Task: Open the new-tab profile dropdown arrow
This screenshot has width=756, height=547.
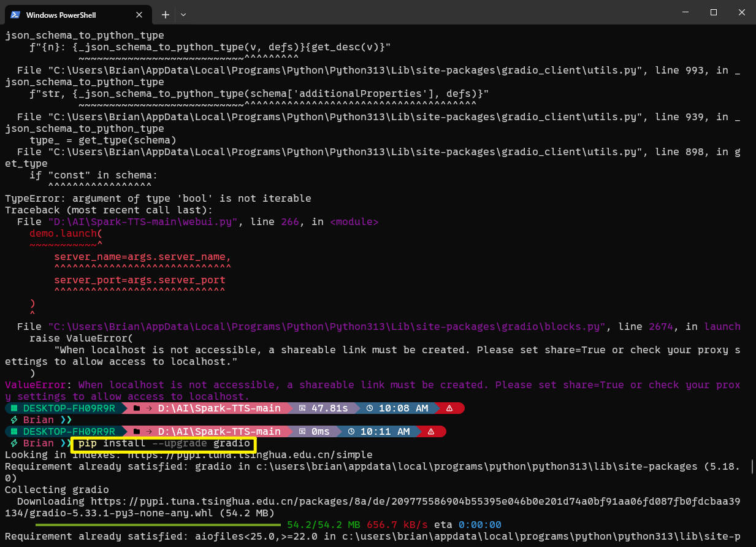Action: (x=183, y=14)
